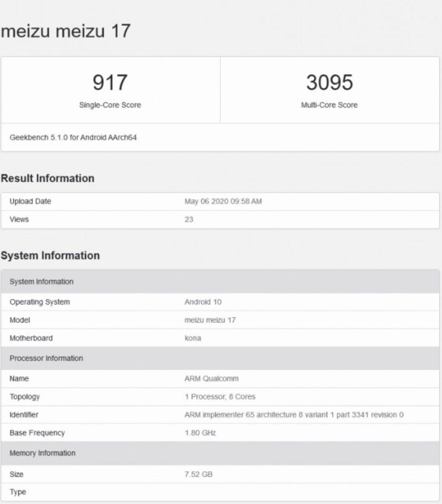The image size is (442, 504).
Task: Select the Views count of 23
Action: (x=188, y=219)
